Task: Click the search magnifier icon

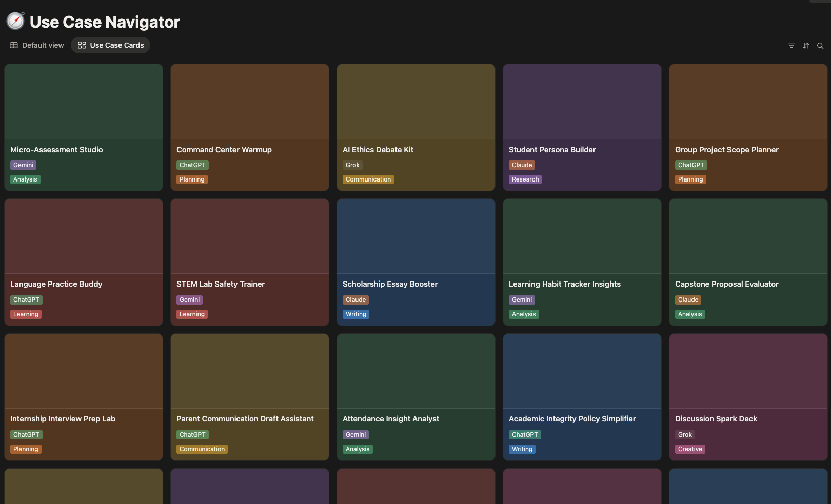Action: [820, 45]
